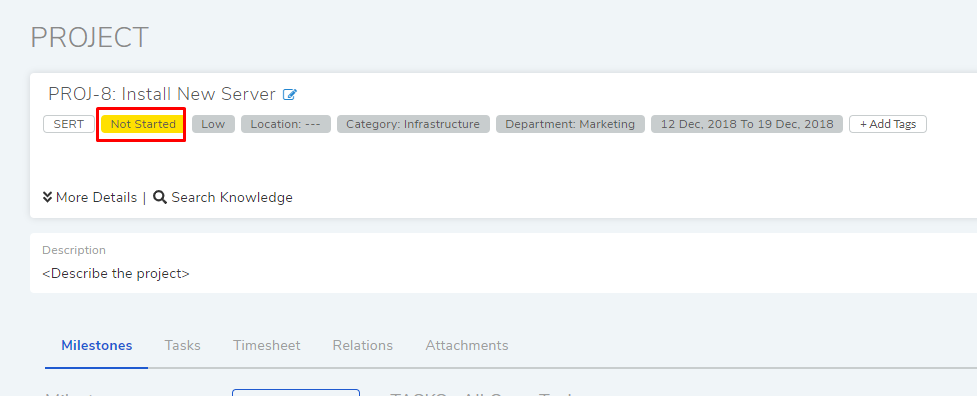Show the Attachments tab
The height and width of the screenshot is (396, 977).
[467, 345]
